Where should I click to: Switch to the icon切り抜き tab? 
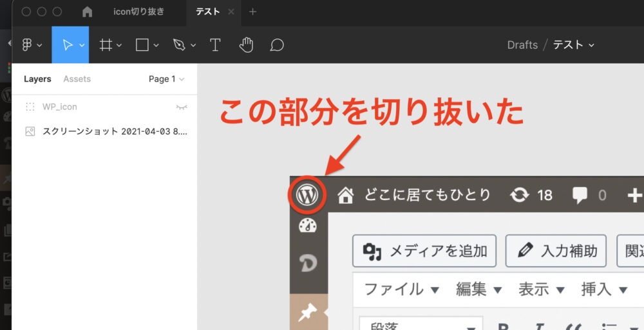click(139, 12)
